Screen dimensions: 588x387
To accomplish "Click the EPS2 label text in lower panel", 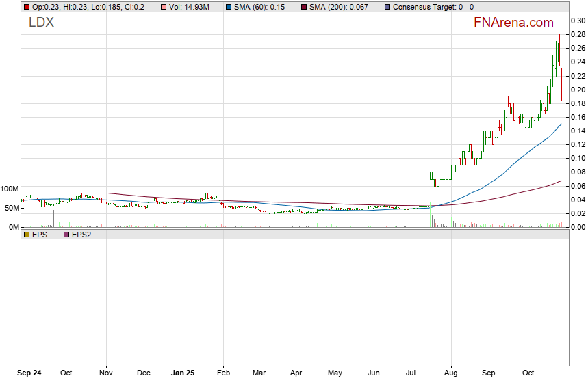I will [81, 235].
